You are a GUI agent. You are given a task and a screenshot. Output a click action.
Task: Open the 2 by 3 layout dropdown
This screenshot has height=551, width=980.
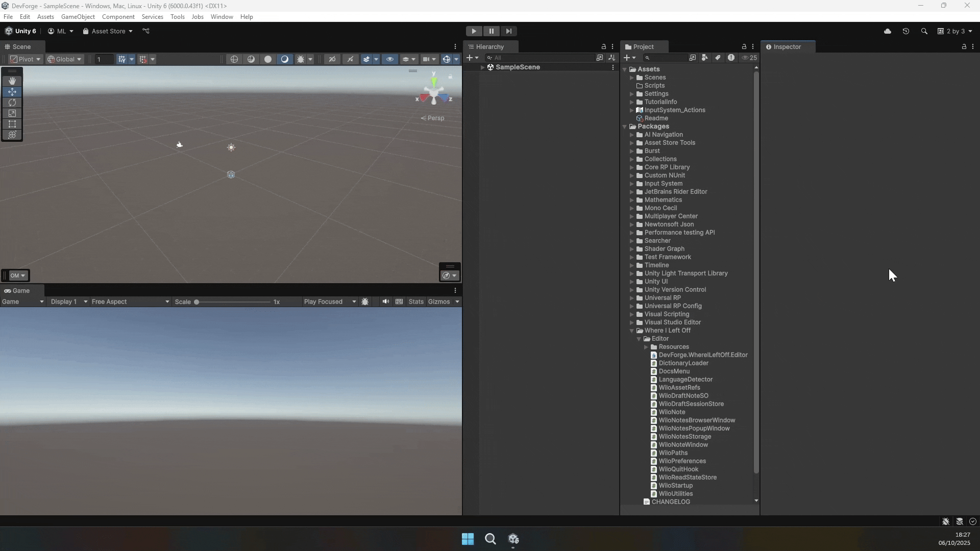click(x=955, y=31)
